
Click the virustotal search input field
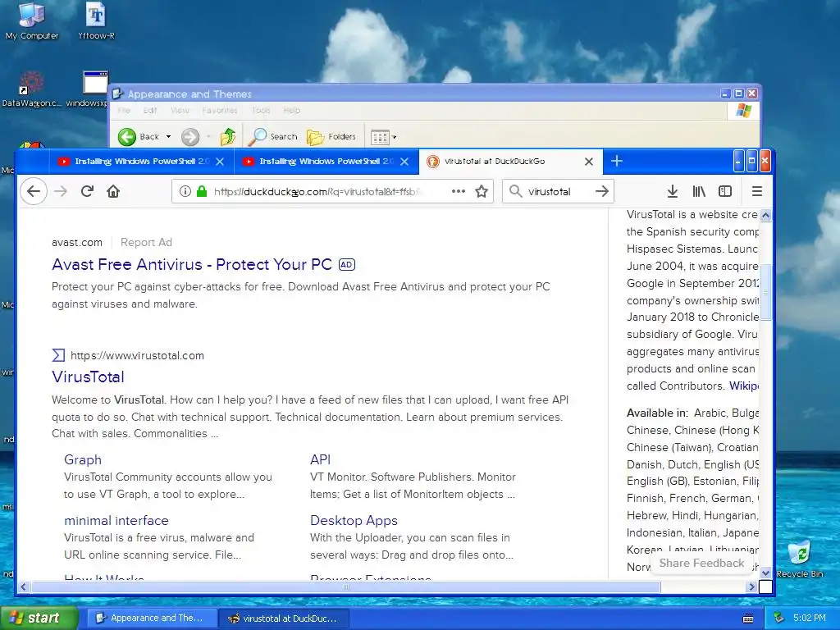557,191
